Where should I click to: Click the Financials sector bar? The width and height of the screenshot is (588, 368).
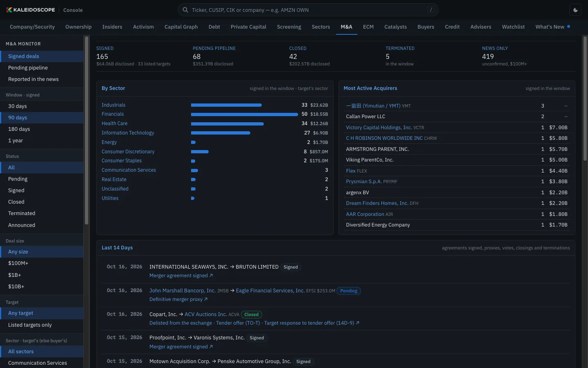pos(245,114)
